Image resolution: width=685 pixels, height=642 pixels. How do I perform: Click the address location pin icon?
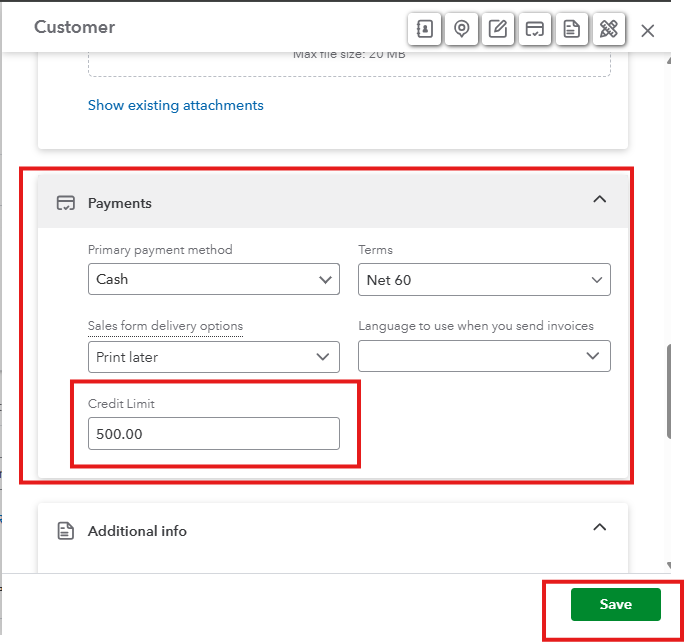pyautogui.click(x=461, y=29)
